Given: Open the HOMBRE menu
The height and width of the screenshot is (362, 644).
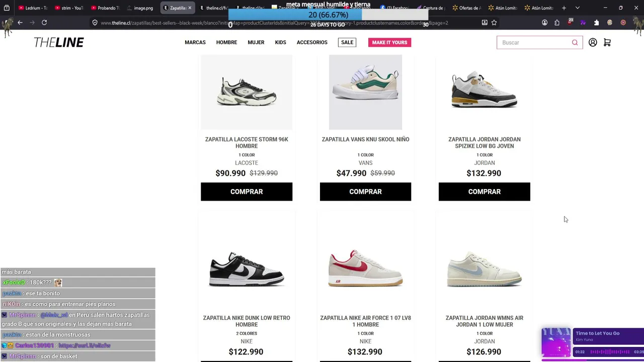Looking at the screenshot, I should 226,43.
